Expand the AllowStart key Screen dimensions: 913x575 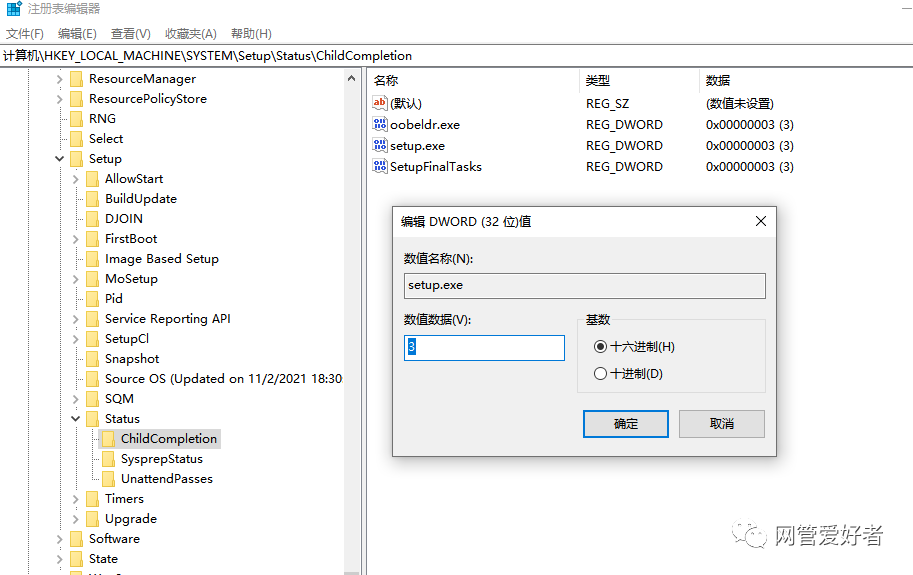pos(75,179)
